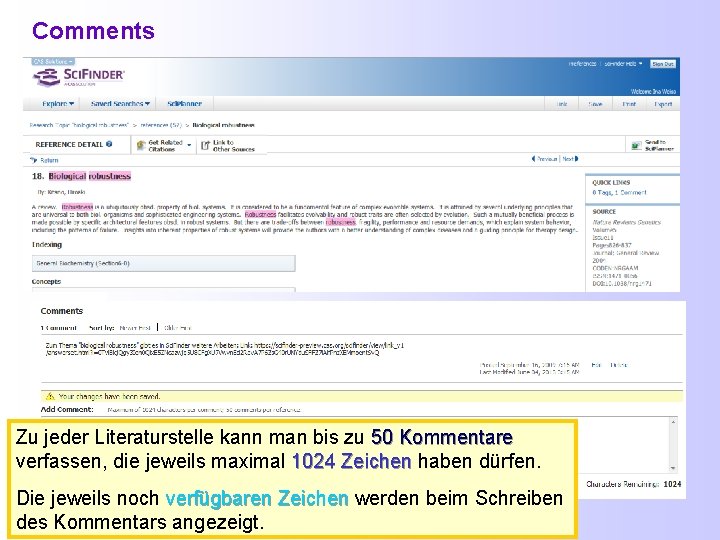Click the Characters Remaining 1024 counter
Screen dimensions: 720x540
point(634,484)
